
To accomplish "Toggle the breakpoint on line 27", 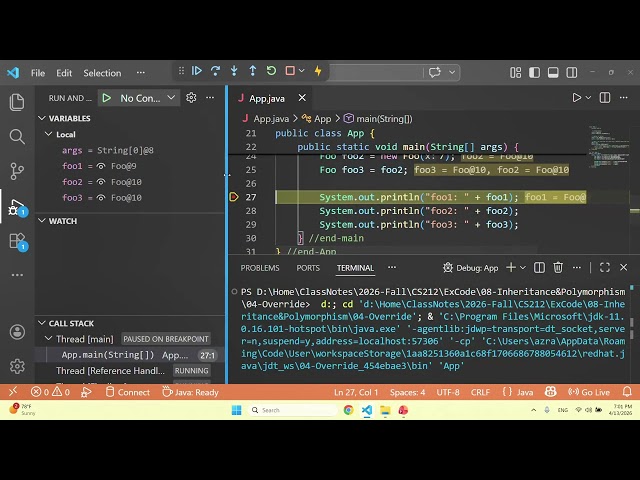I will click(234, 197).
